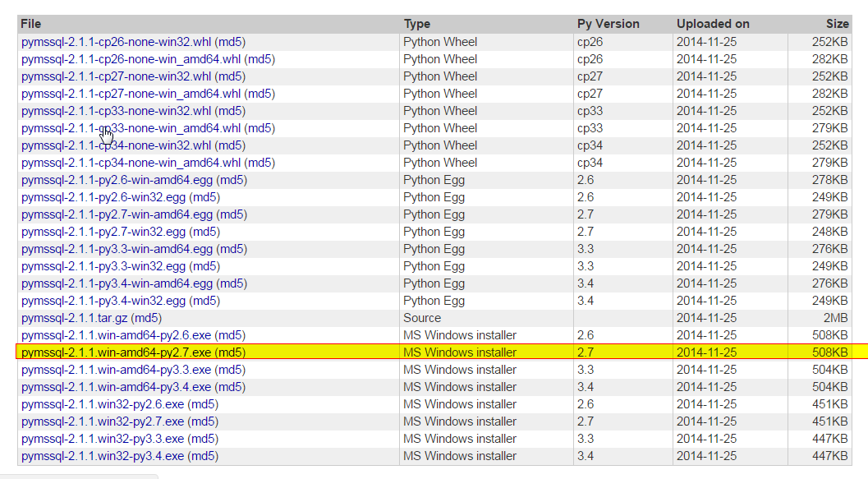Click pymssql-2.1.1-py2.6-win-amd64.egg link
This screenshot has width=868, height=479.
tap(117, 180)
